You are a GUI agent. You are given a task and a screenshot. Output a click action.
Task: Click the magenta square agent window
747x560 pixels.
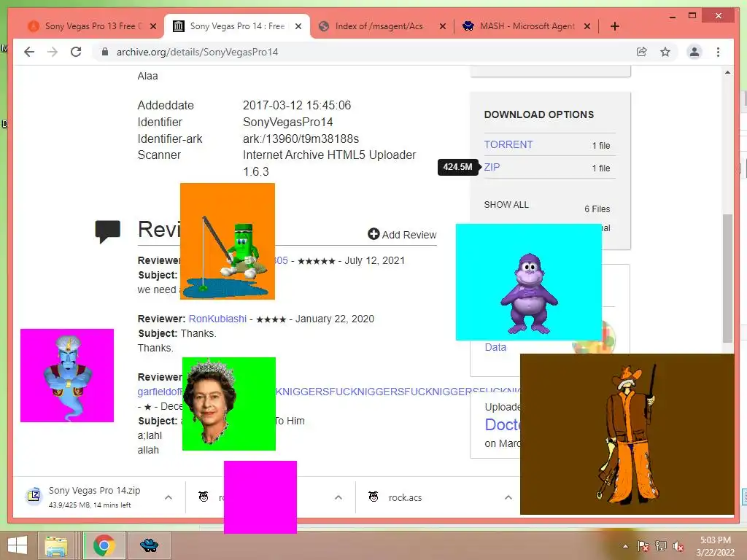[x=260, y=497]
